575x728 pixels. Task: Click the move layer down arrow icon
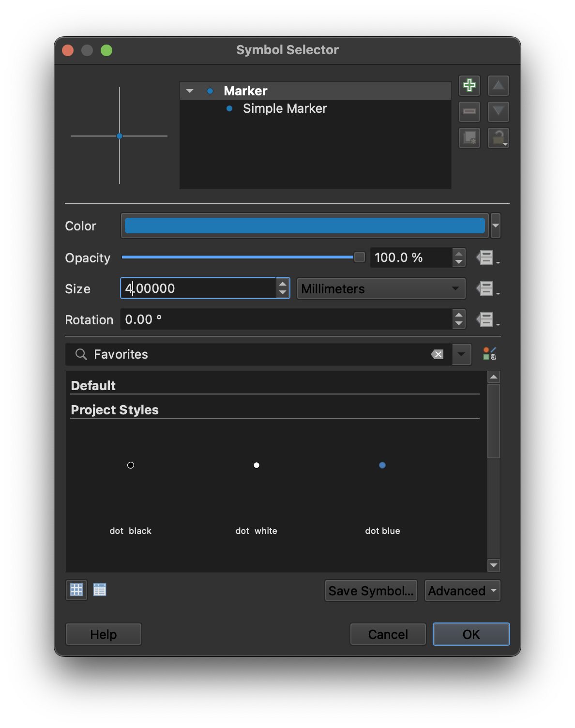coord(498,112)
